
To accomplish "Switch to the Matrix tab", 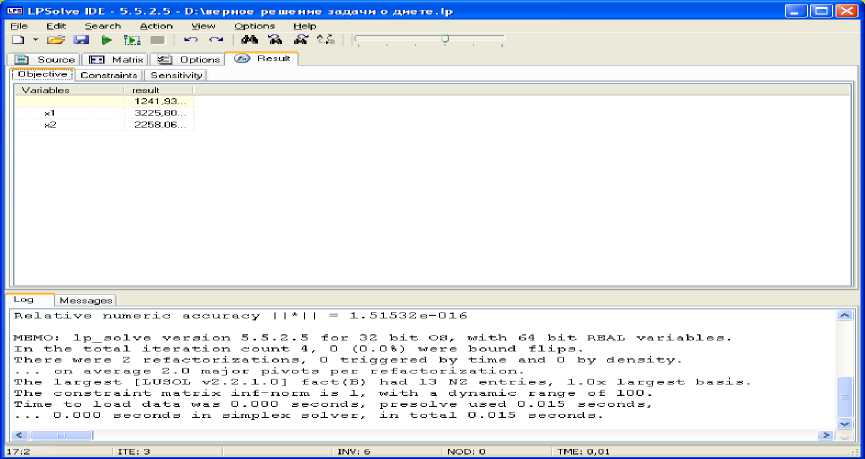I will pos(116,60).
